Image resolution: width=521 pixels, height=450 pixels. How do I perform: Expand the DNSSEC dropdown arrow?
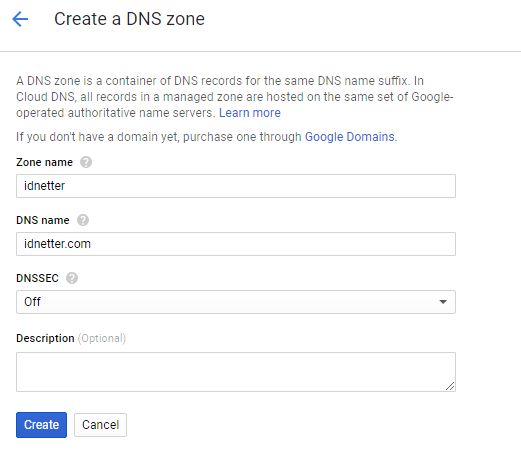pos(443,302)
